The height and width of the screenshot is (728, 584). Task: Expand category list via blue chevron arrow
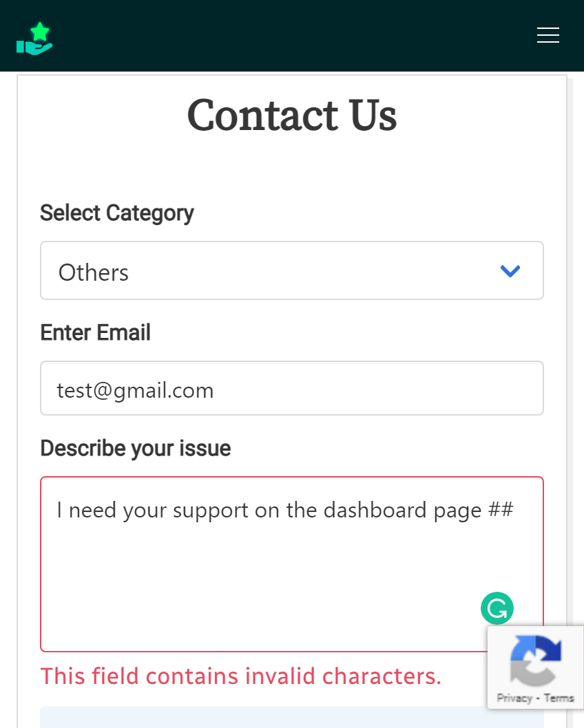(x=510, y=270)
